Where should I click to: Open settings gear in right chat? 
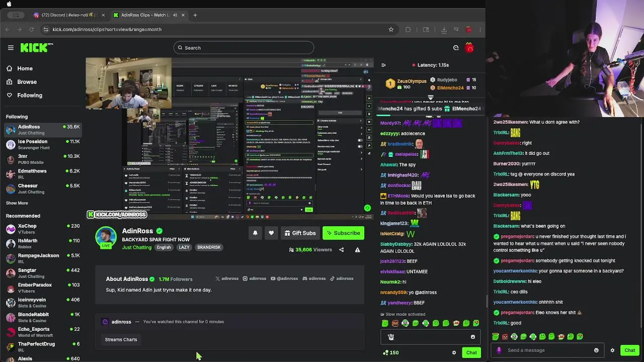tap(612, 350)
